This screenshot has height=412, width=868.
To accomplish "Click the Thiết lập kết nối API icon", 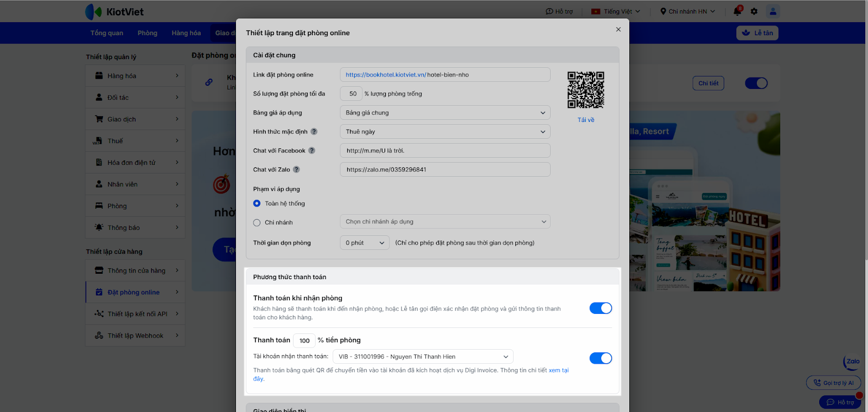I will (x=99, y=314).
